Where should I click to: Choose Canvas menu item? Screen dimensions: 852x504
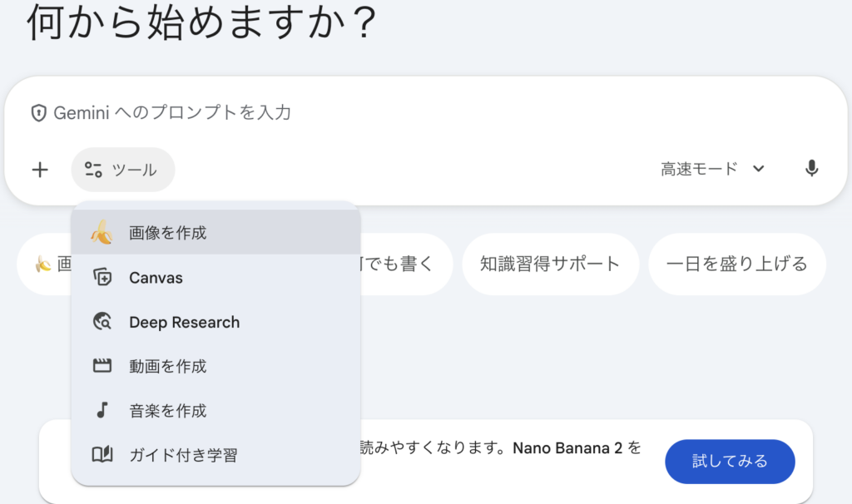click(x=156, y=278)
